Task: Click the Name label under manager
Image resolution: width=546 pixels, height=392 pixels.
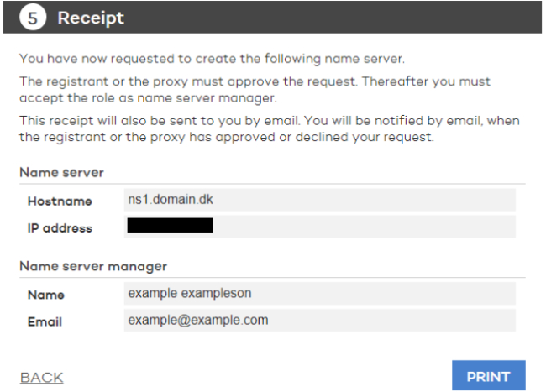Action: coord(46,295)
